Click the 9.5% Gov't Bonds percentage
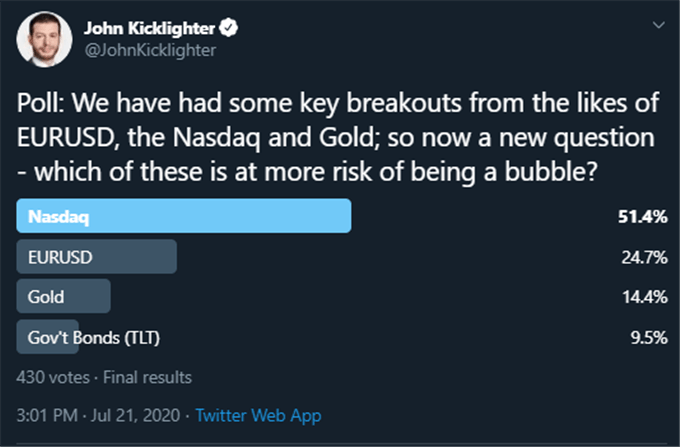This screenshot has width=680, height=447. click(649, 337)
